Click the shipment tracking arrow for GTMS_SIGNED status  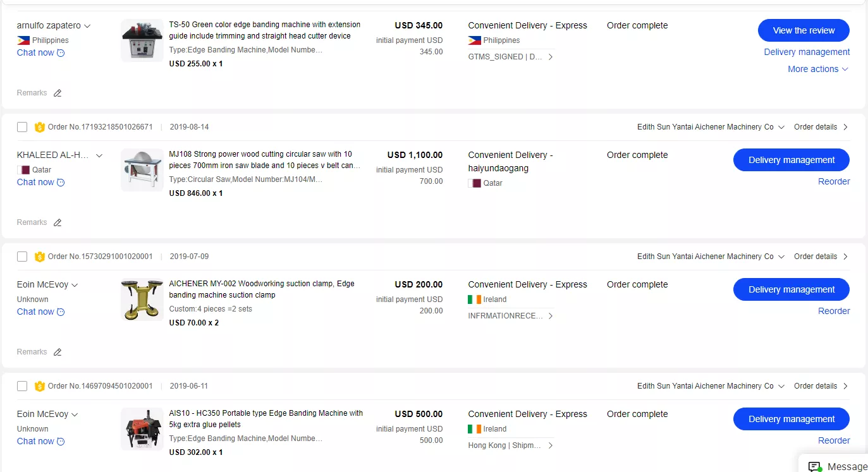coord(551,57)
